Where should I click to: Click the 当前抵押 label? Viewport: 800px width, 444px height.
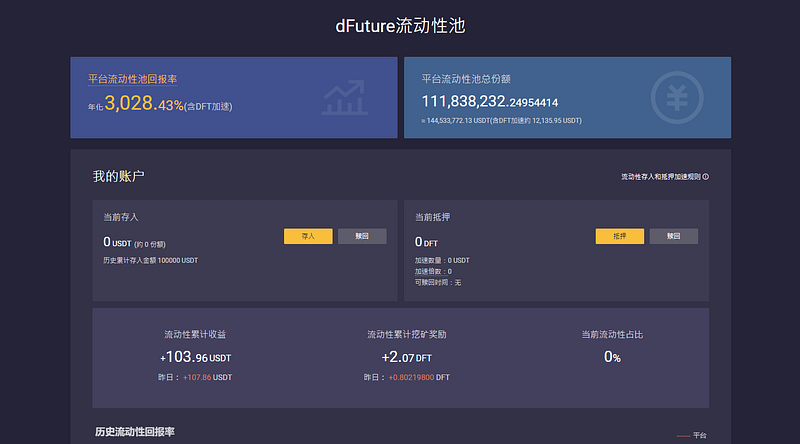click(x=433, y=217)
